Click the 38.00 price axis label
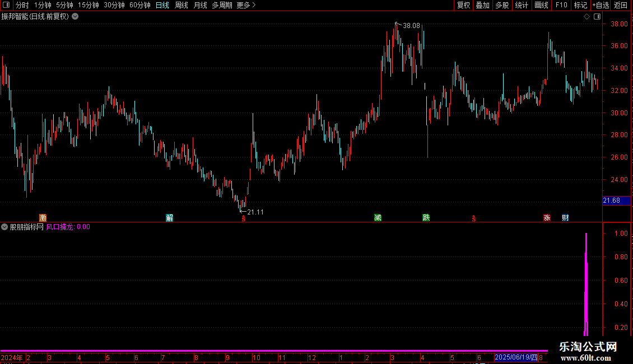Screen dimensions: 633x364 coord(619,24)
